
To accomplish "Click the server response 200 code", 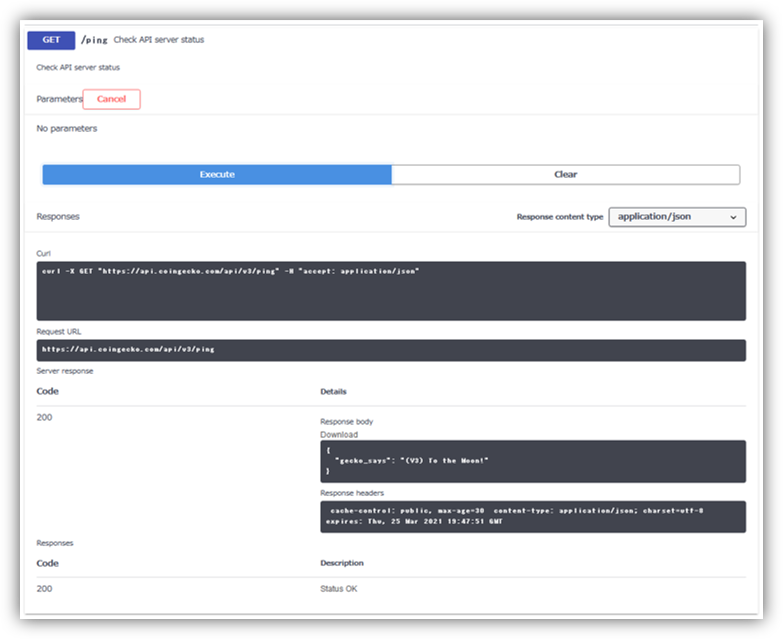I will (44, 417).
